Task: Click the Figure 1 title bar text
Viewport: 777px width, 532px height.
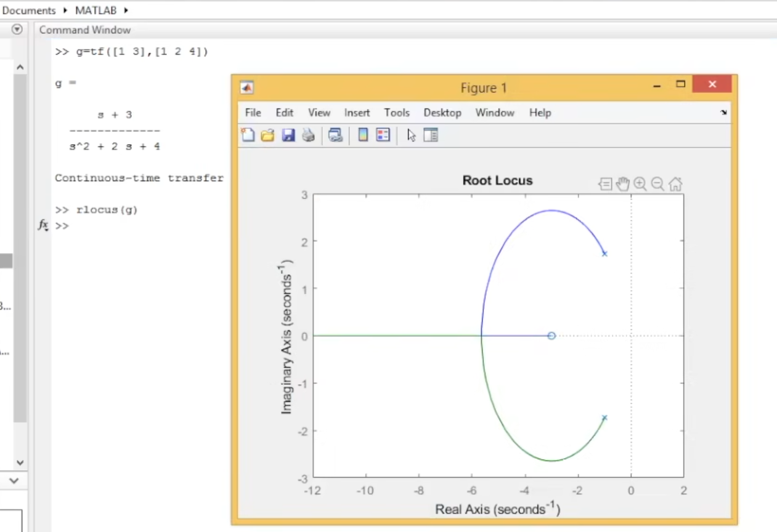Action: 484,88
